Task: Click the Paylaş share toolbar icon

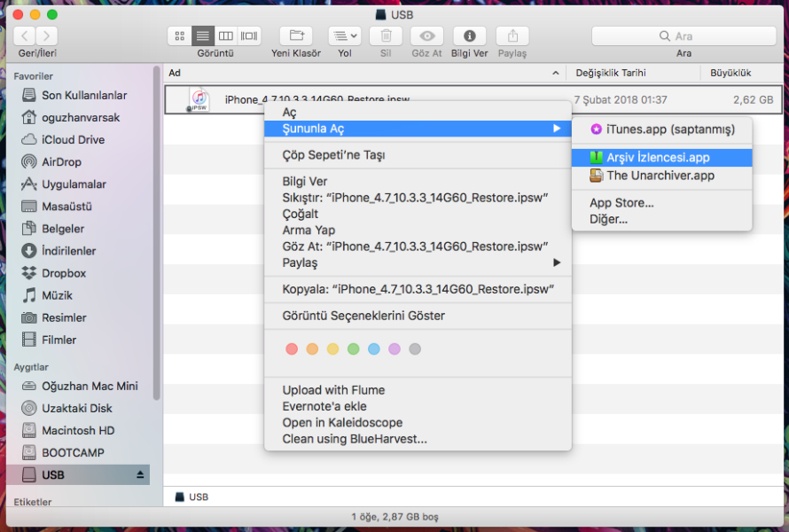Action: [x=512, y=36]
